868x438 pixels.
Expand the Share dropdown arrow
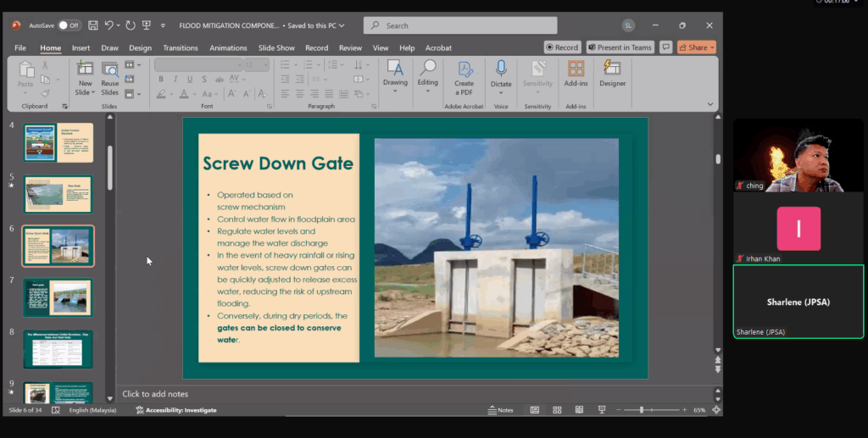coord(712,47)
